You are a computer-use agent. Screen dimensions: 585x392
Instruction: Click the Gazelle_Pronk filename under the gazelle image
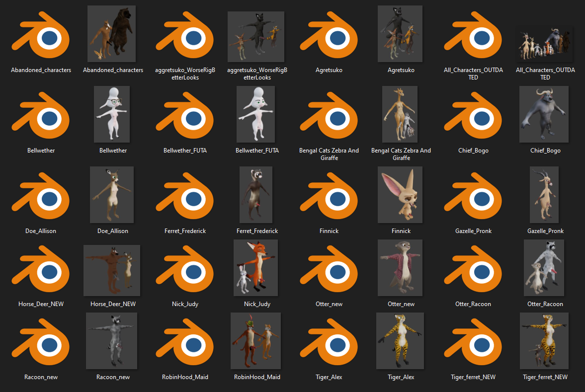coord(545,231)
